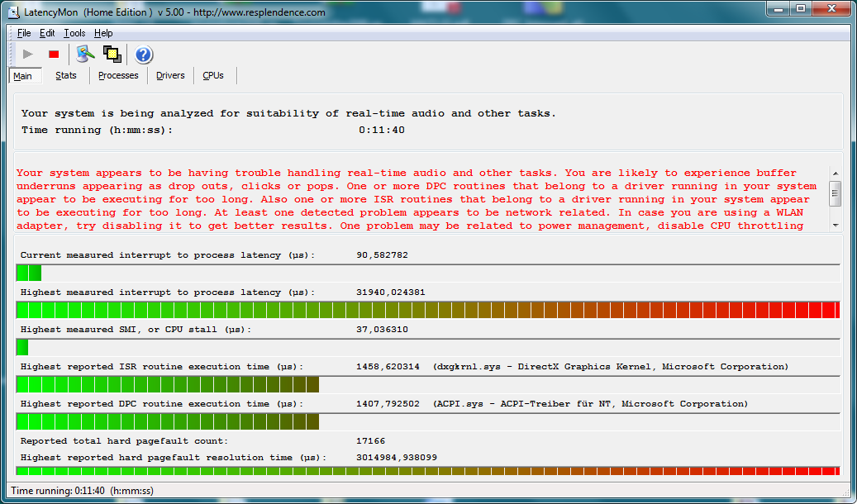Maximize the LatencyMon window
This screenshot has height=504, width=857.
coord(801,9)
